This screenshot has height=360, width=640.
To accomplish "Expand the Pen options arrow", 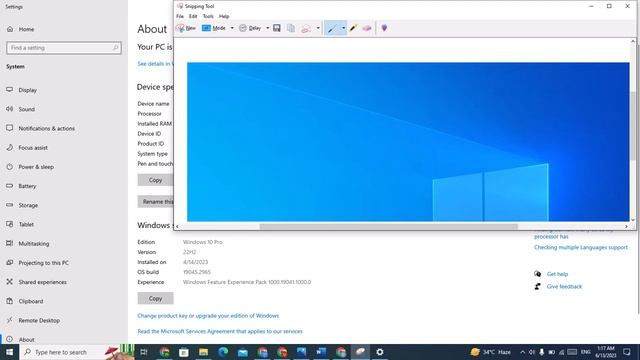I will [x=343, y=28].
